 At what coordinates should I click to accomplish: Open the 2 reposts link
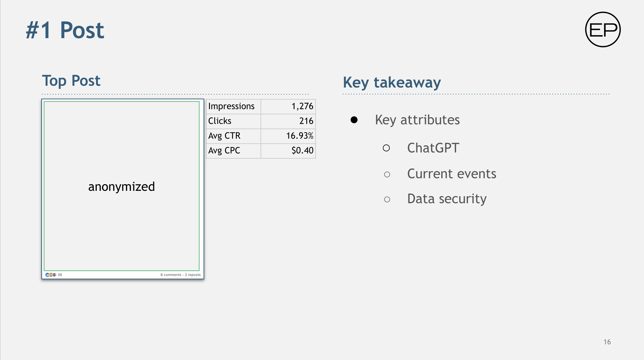tap(193, 275)
